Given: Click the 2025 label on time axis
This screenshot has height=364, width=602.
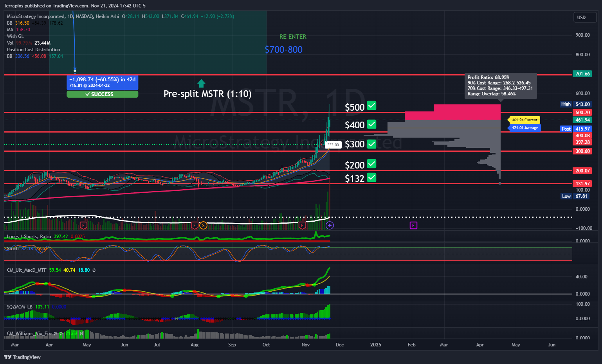Looking at the screenshot, I should coord(375,345).
